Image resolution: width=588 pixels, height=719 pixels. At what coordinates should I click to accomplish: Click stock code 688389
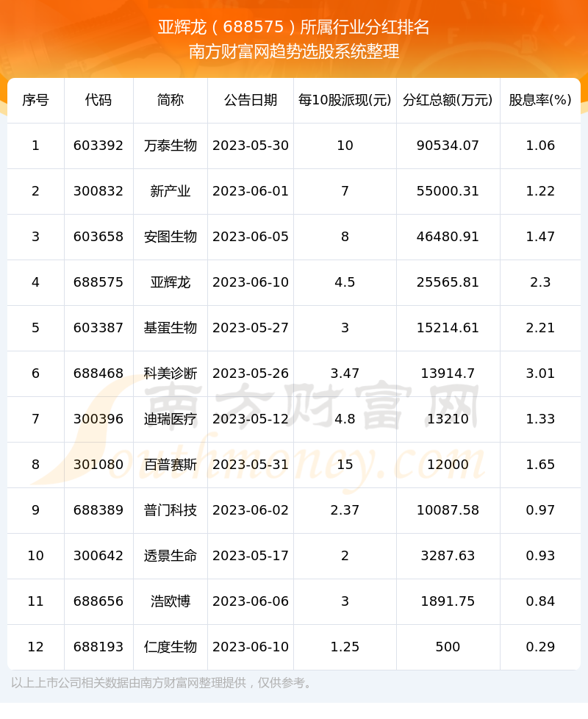pos(98,510)
